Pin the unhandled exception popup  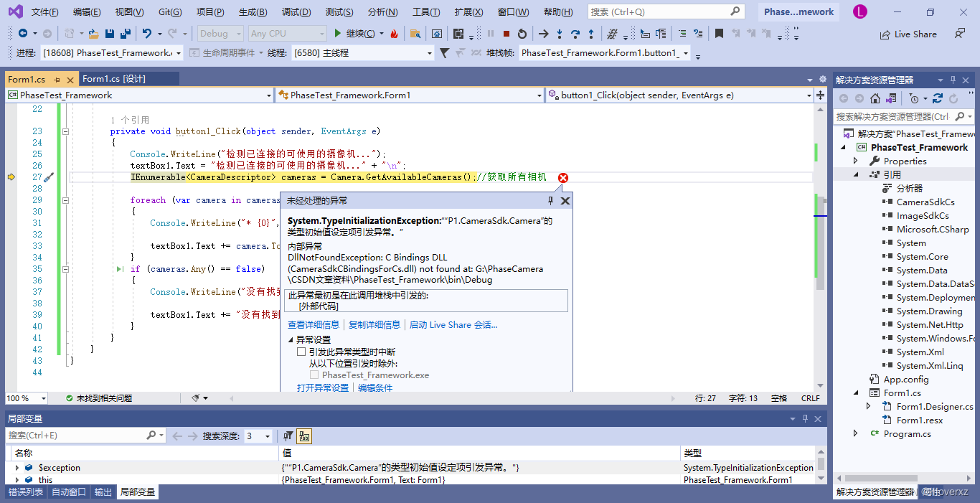(x=551, y=201)
